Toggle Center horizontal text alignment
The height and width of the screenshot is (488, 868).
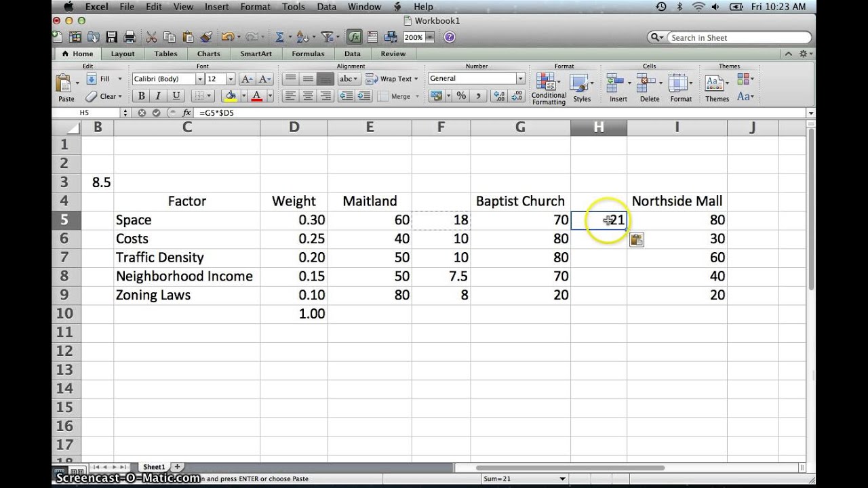pos(309,96)
